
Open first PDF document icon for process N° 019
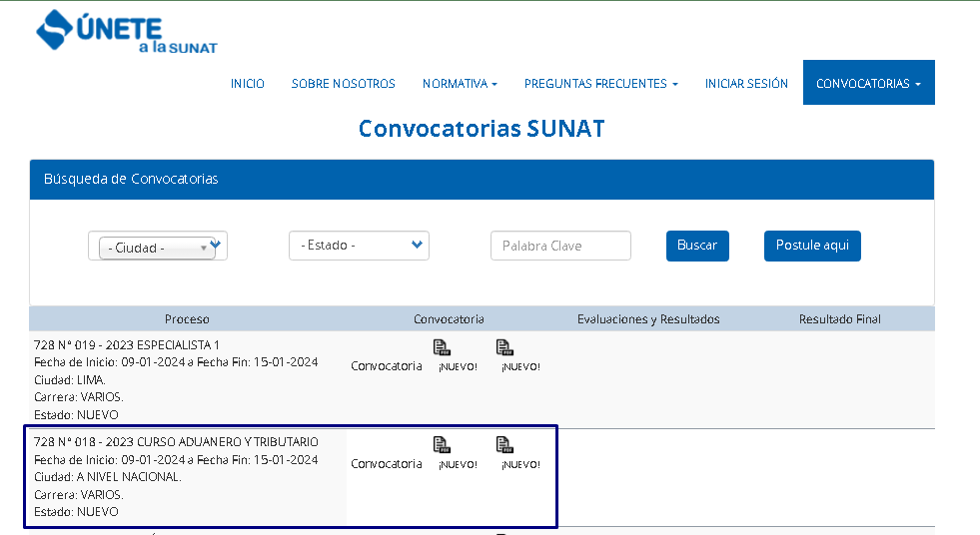[442, 347]
